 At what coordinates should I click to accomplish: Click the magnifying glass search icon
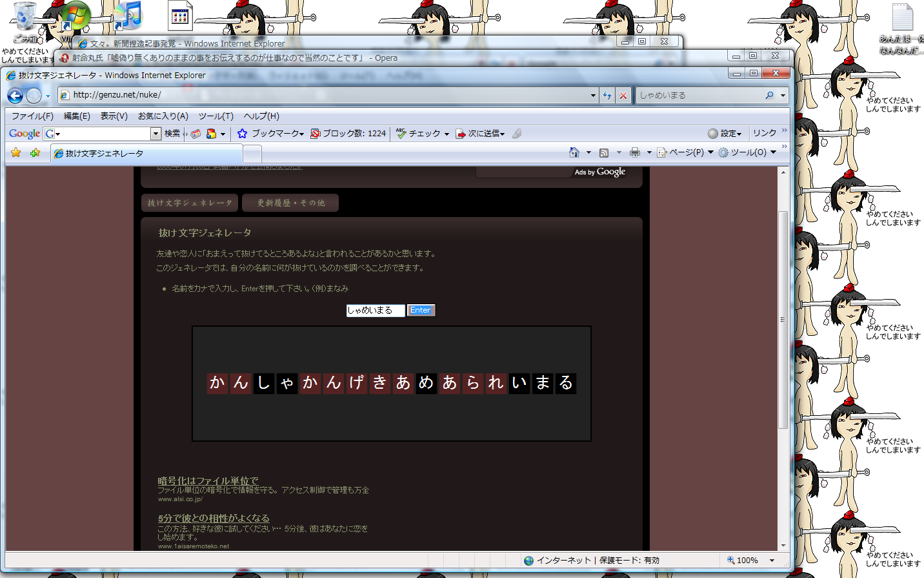click(x=769, y=95)
